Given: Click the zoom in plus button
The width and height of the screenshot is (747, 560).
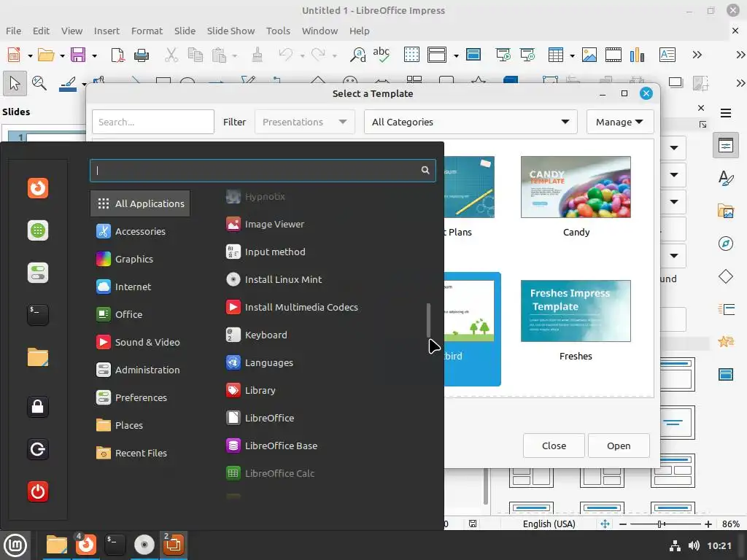Looking at the screenshot, I should (708, 524).
